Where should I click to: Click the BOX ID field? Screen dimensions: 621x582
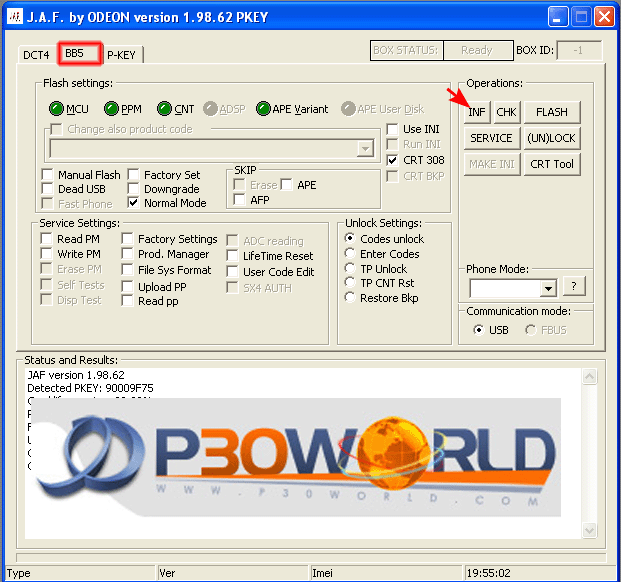[x=579, y=50]
